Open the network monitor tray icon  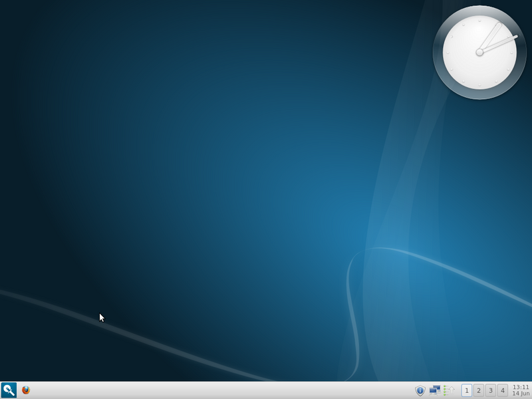click(435, 390)
